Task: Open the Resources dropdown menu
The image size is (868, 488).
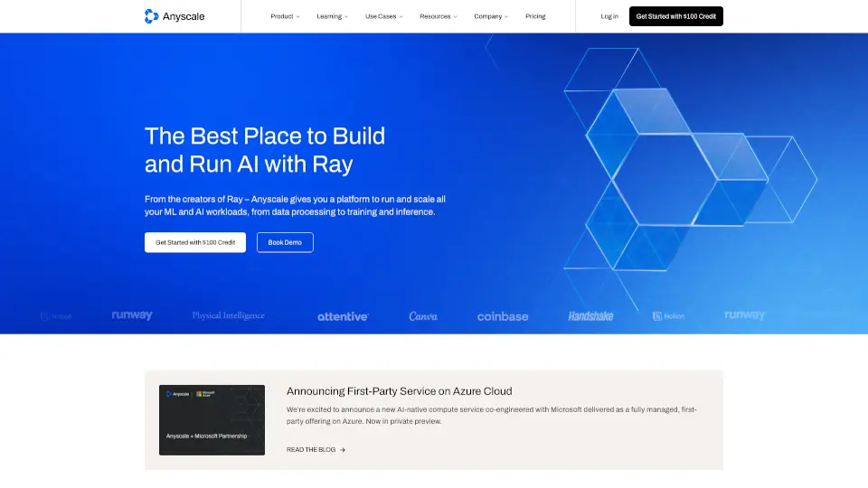Action: coord(438,16)
